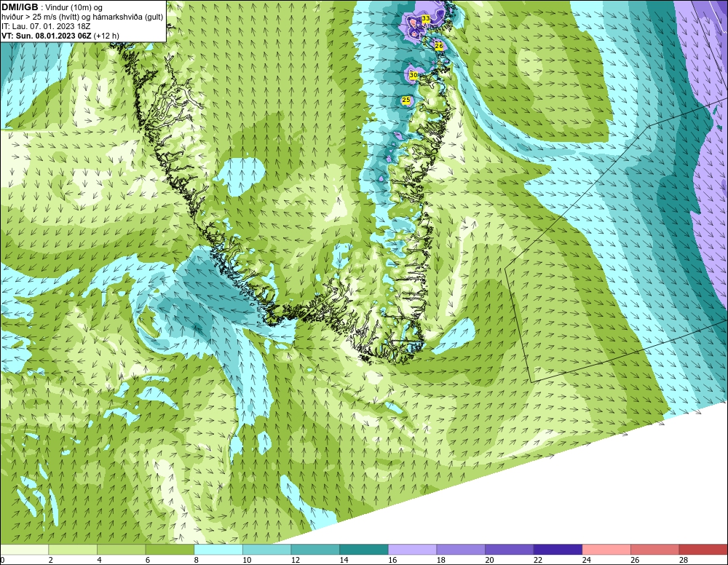The width and height of the screenshot is (728, 565).
Task: Click the legend tick label 24
Action: click(586, 560)
